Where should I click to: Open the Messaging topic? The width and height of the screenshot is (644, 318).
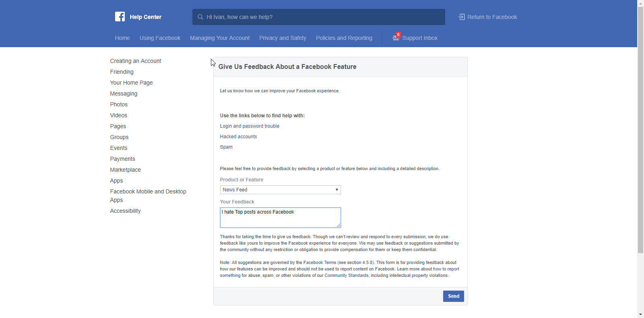click(x=124, y=94)
